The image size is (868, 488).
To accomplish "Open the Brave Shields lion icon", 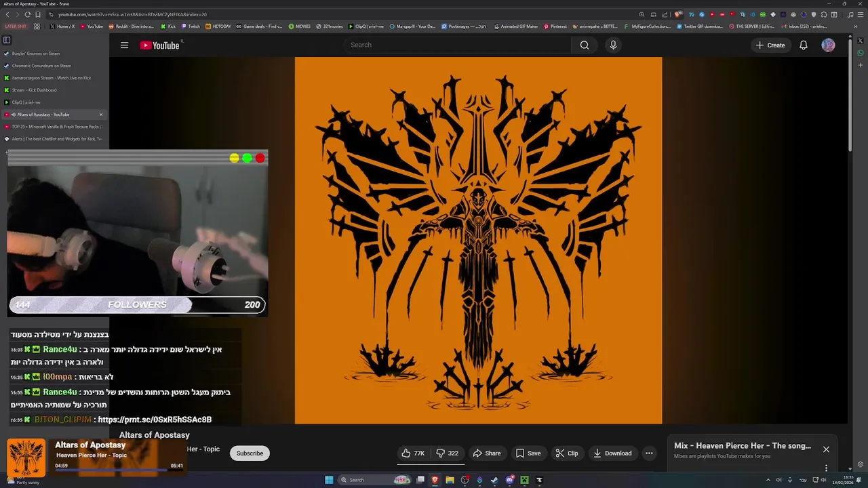I will click(678, 14).
